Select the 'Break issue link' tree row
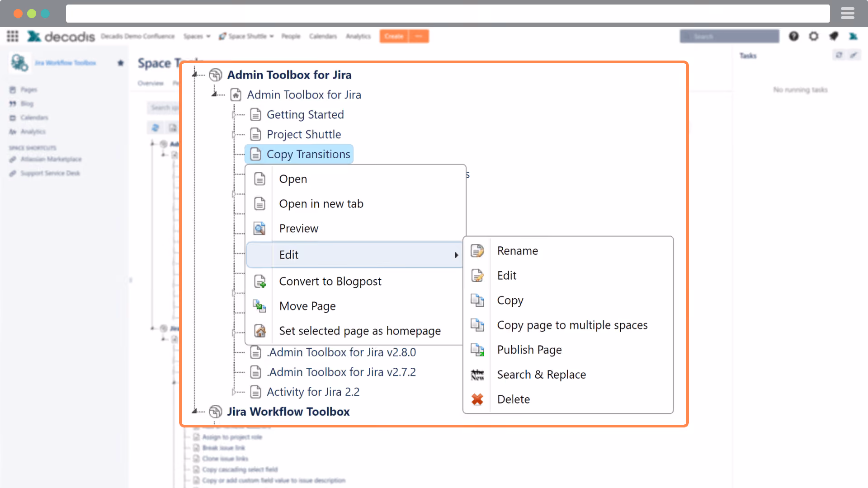Image resolution: width=868 pixels, height=488 pixels. tap(223, 448)
